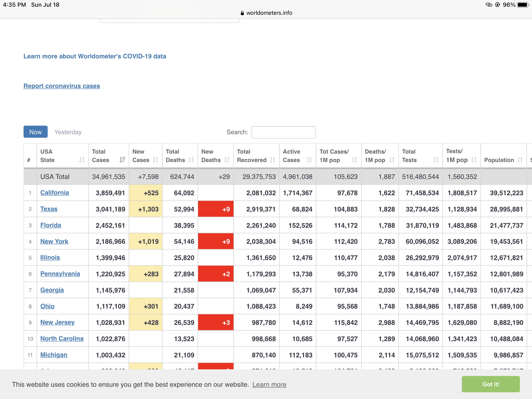Open the California state link

coord(55,193)
